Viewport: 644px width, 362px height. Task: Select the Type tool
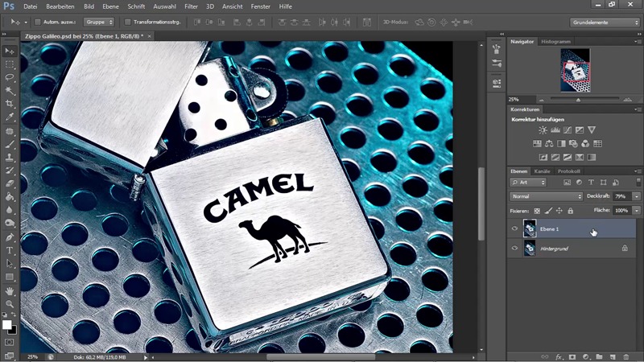pos(10,250)
